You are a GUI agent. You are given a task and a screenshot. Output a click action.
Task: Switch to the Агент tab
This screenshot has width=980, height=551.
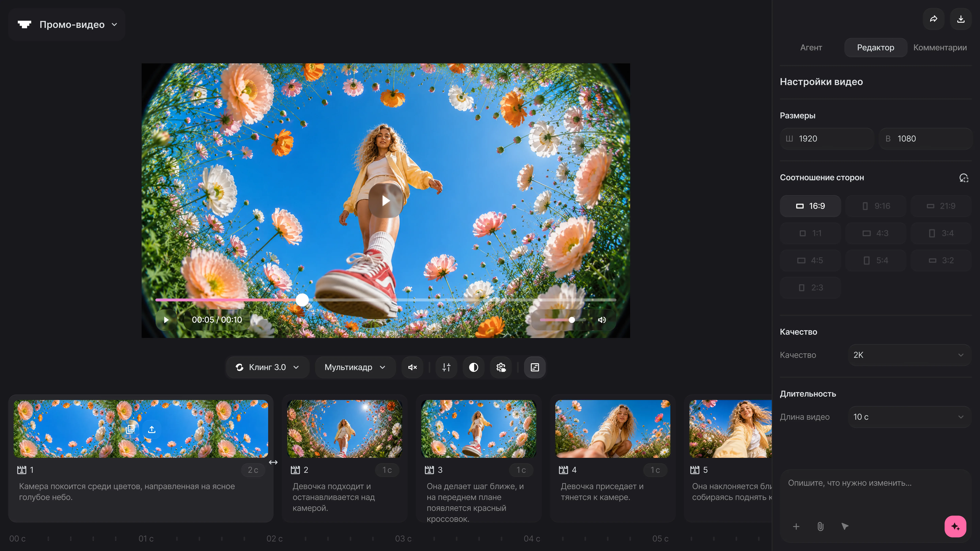pyautogui.click(x=811, y=48)
